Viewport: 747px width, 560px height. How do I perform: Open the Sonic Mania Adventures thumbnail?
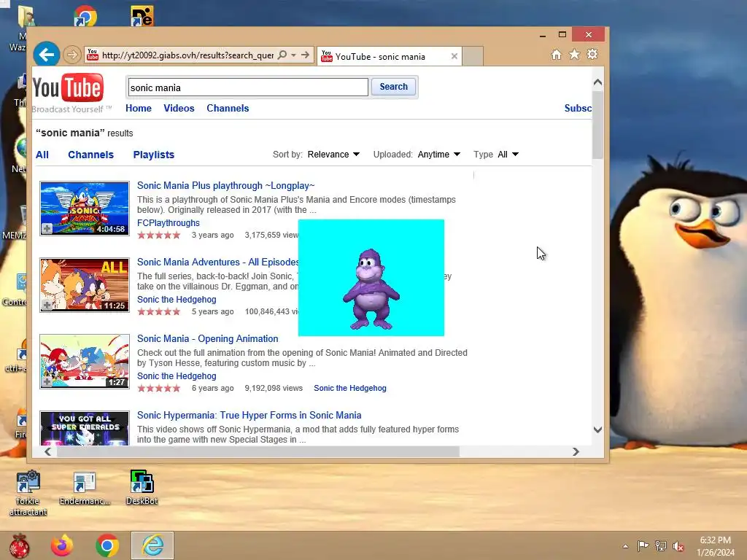[85, 285]
